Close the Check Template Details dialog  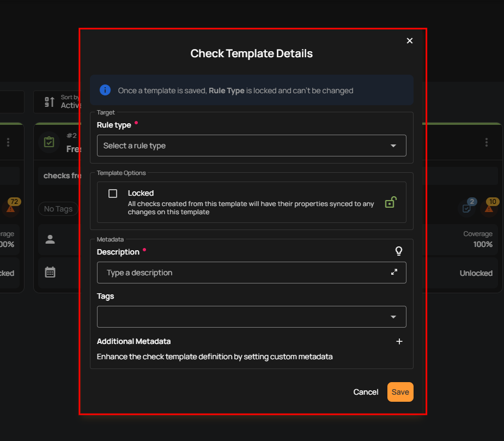pyautogui.click(x=410, y=41)
